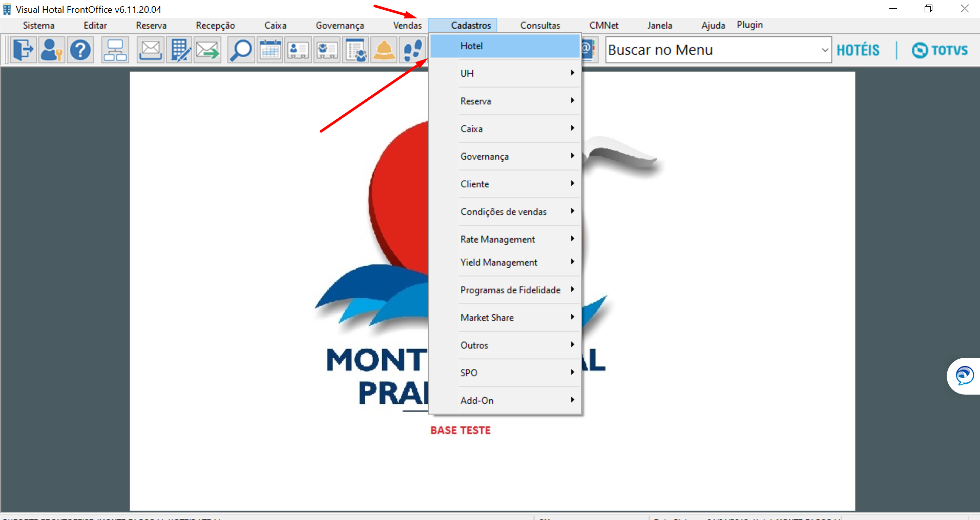Image resolution: width=980 pixels, height=520 pixels.
Task: Expand the Yield Management submenu
Action: pos(505,262)
